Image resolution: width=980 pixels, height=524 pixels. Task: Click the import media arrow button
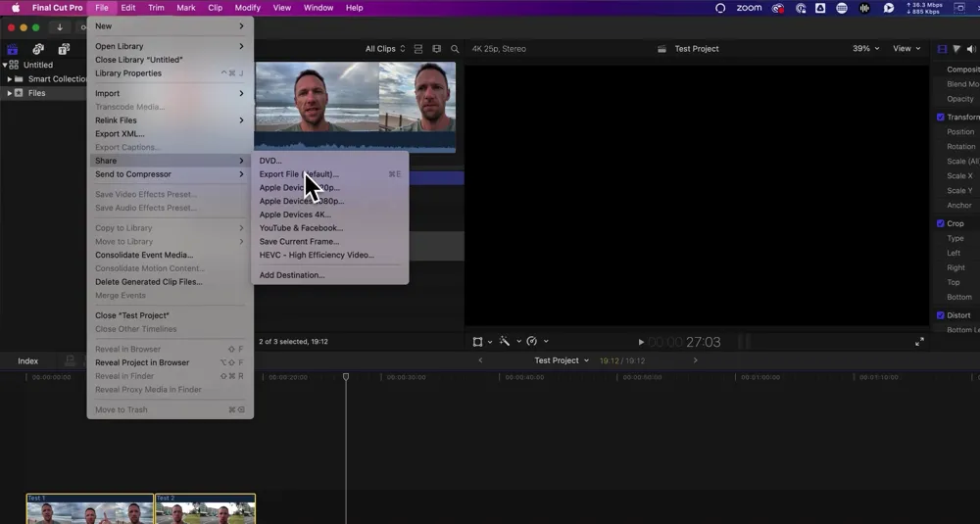[x=60, y=27]
